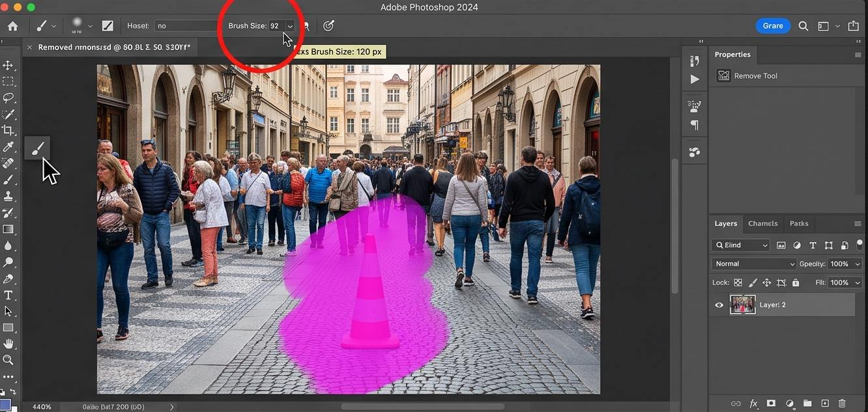The image size is (868, 412).
Task: Open the Swatches palette icon in the dock
Action: click(x=695, y=152)
